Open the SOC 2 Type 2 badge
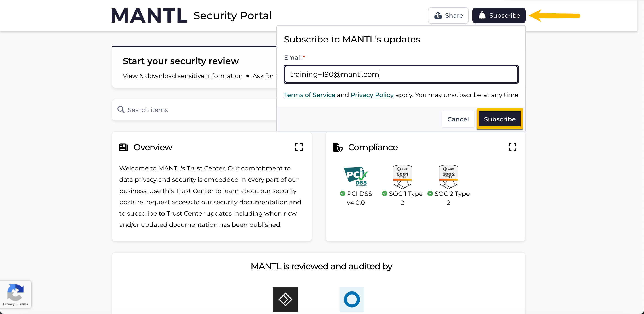 (x=448, y=177)
